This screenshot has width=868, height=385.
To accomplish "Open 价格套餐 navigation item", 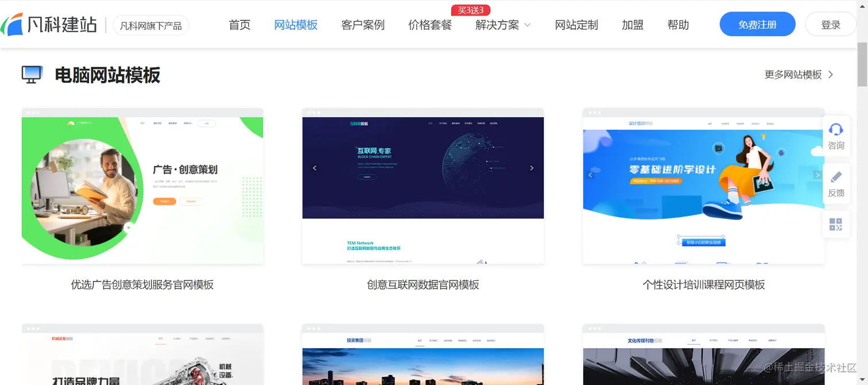I will click(430, 25).
